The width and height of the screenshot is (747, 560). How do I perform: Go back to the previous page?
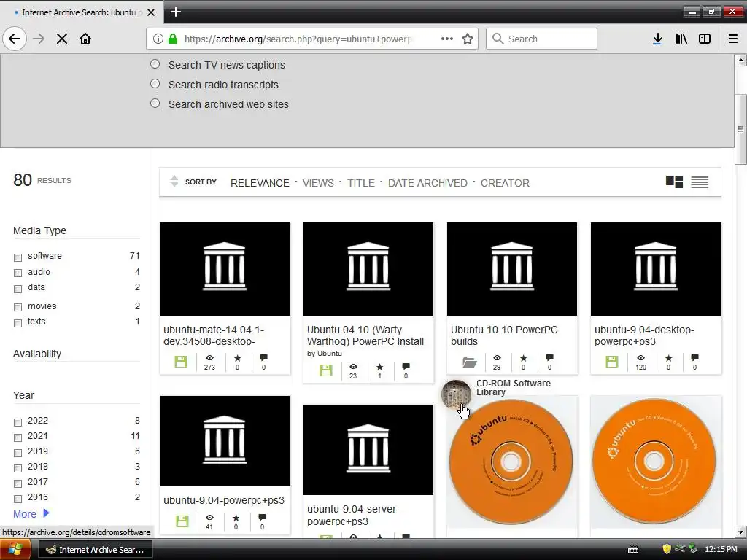[x=15, y=39]
